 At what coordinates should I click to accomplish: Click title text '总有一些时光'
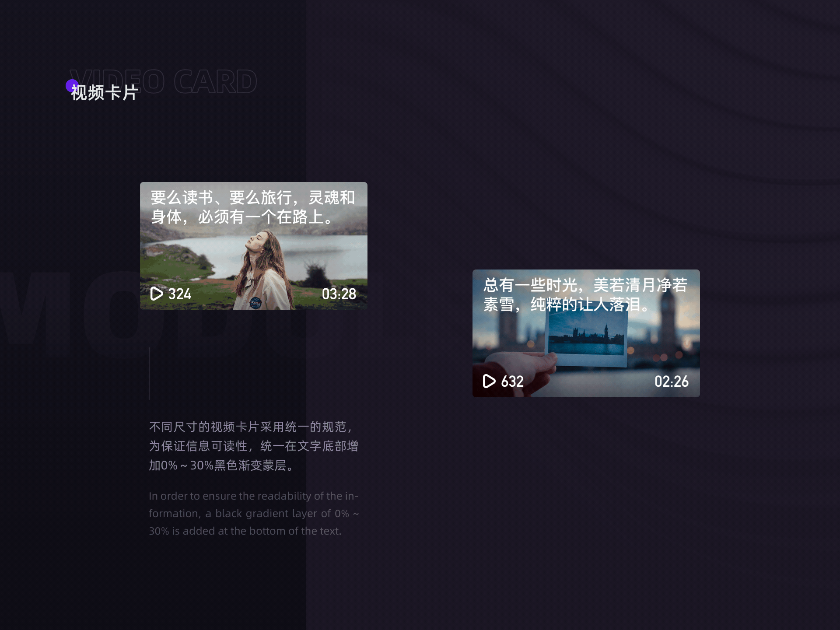pos(530,285)
